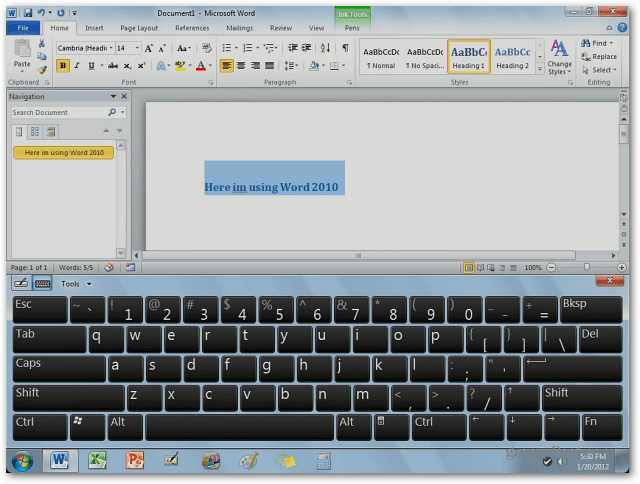Click the Undo arrow in title bar
This screenshot has height=484, width=640.
pos(41,13)
